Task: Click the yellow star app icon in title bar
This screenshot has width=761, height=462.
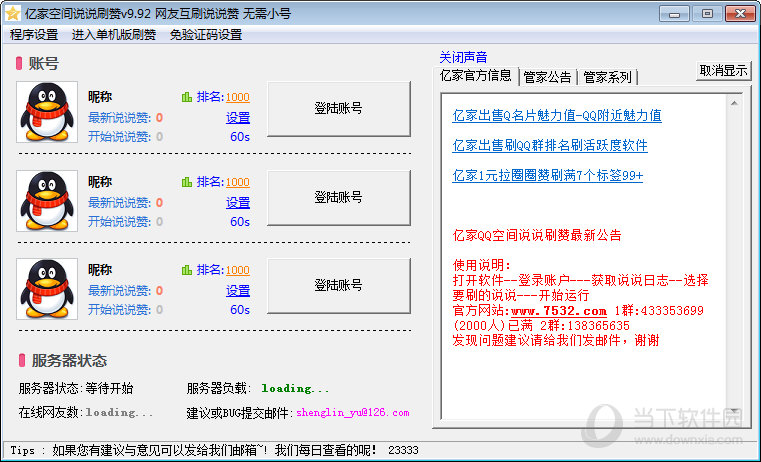Action: (x=12, y=13)
